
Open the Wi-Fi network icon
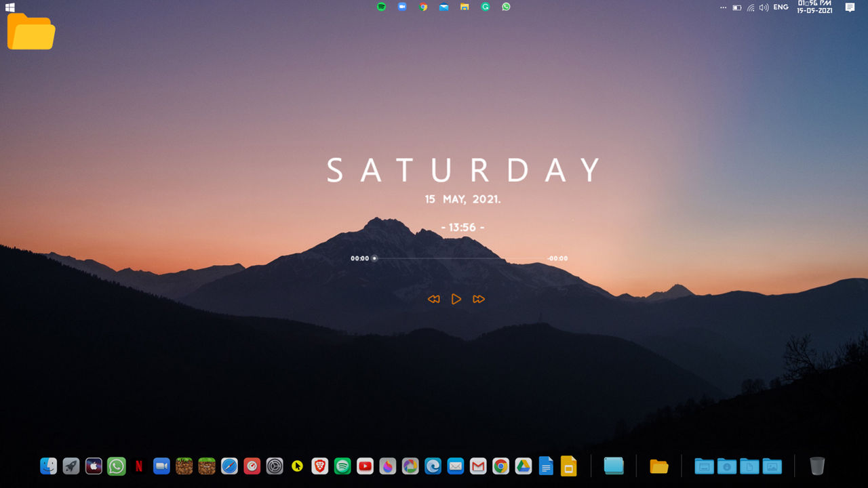(751, 7)
